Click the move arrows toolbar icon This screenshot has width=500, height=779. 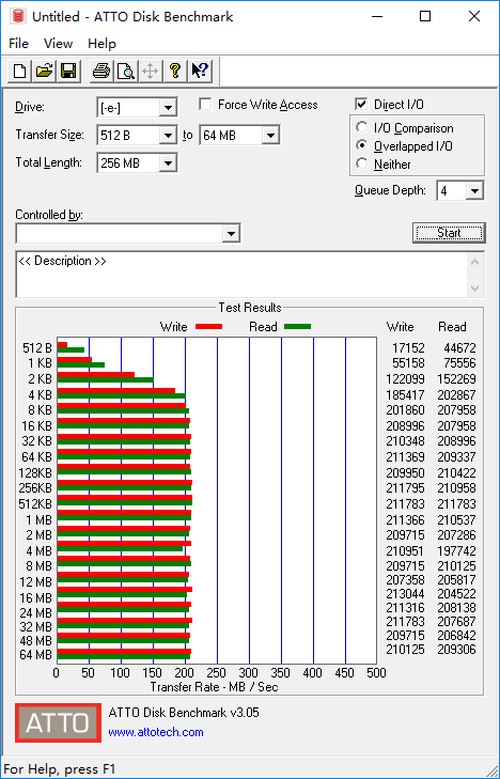[x=150, y=71]
